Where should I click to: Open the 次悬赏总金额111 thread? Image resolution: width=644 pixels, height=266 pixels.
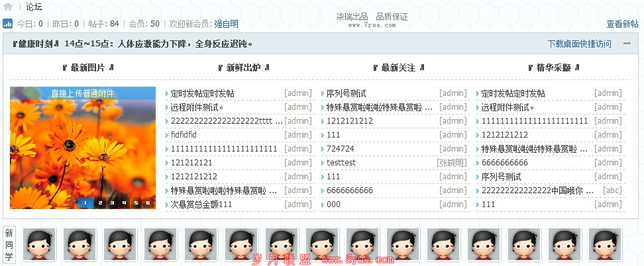201,204
